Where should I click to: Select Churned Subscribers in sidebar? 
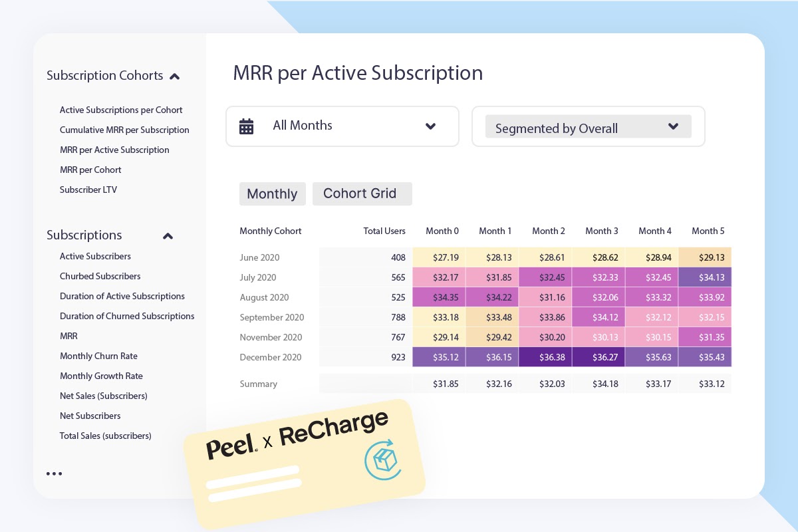click(100, 276)
